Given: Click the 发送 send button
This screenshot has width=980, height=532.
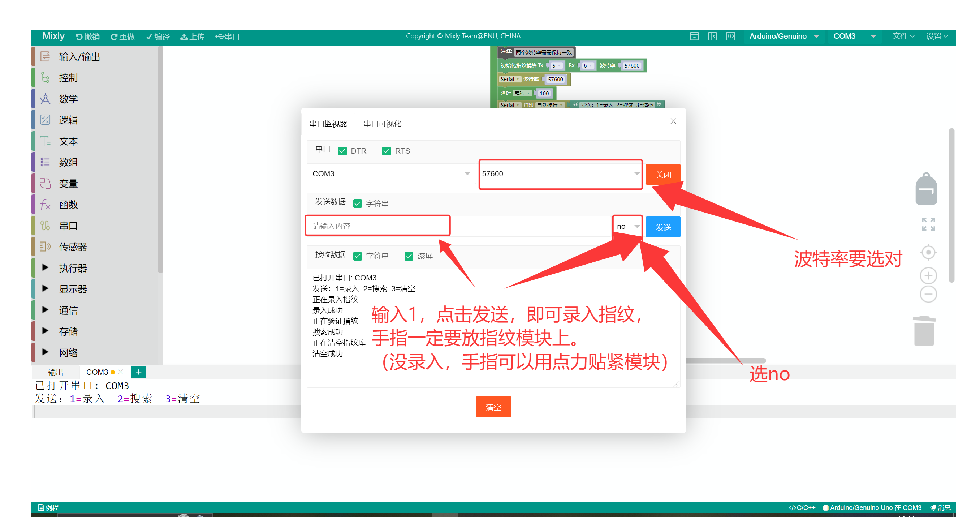Looking at the screenshot, I should coord(663,226).
